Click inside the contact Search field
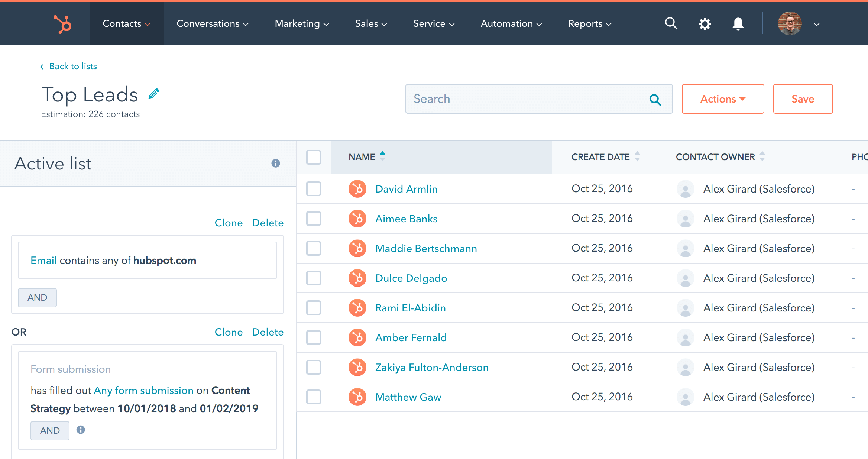Image resolution: width=868 pixels, height=459 pixels. coord(520,99)
